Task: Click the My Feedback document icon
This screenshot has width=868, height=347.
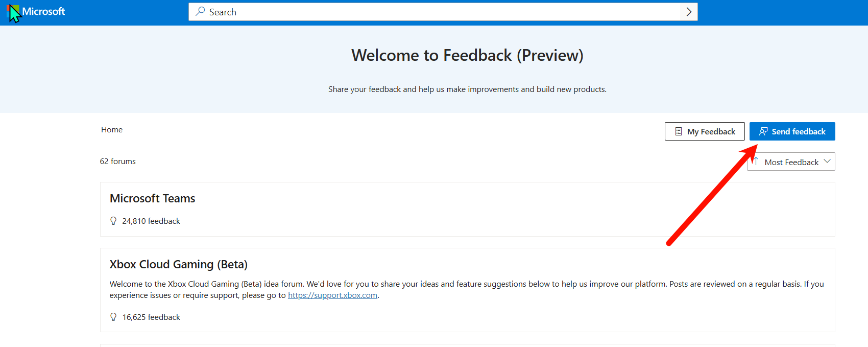Action: tap(678, 131)
